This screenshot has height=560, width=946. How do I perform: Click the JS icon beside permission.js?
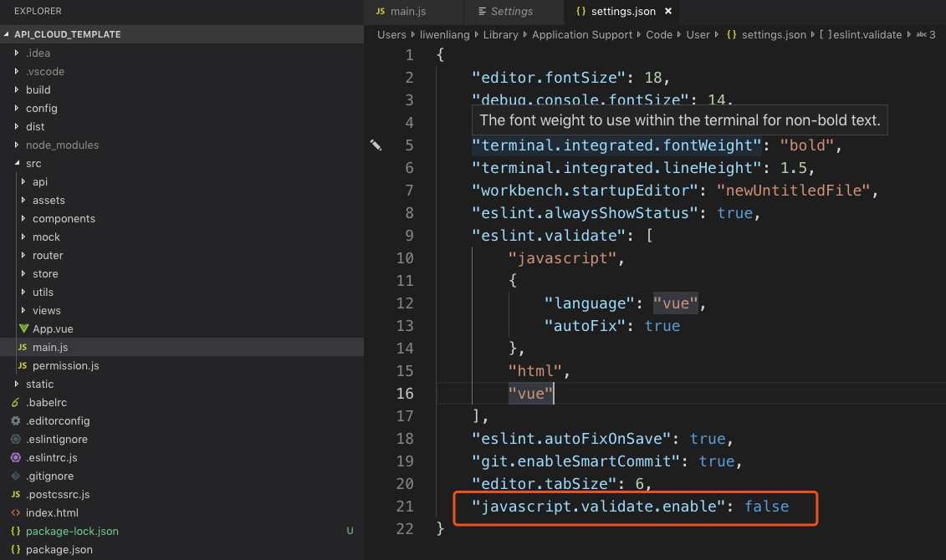point(23,366)
